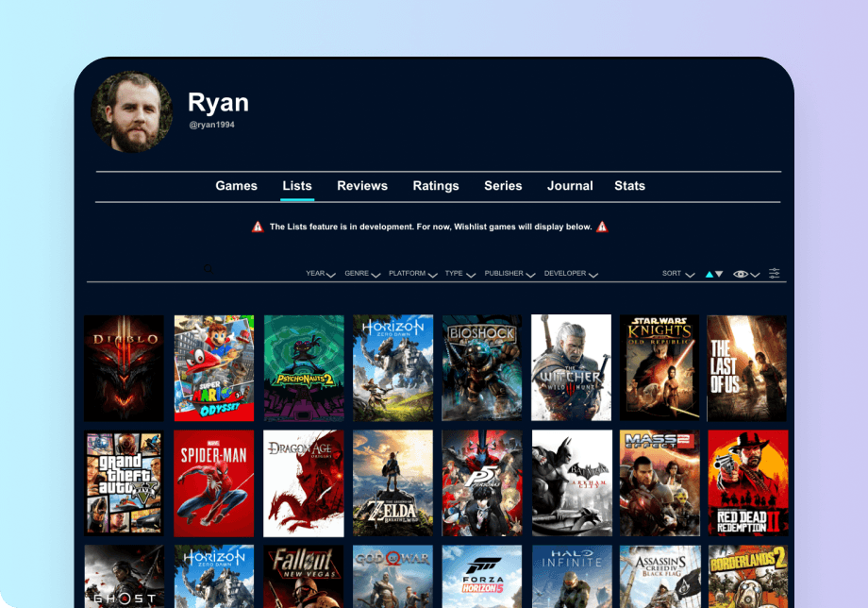The image size is (868, 608).
Task: Select Star Wars Knights Old Republic cover
Action: click(659, 368)
